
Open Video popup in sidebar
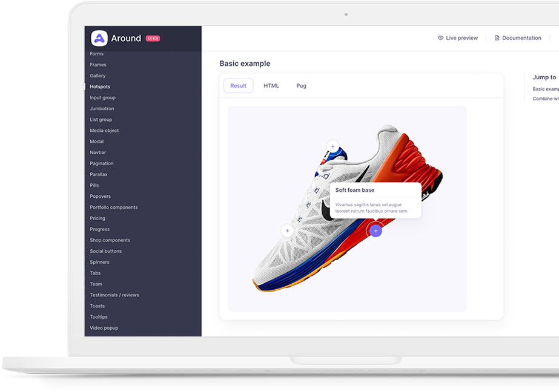(104, 328)
